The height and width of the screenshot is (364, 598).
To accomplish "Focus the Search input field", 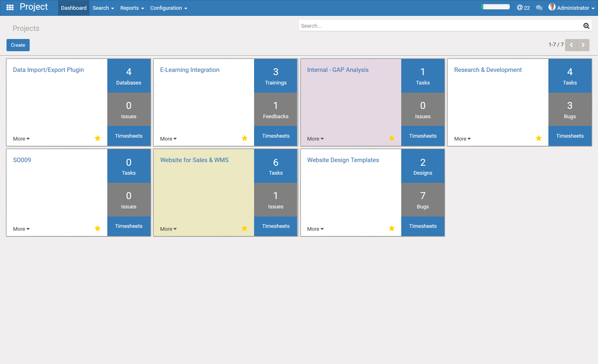I will tap(439, 26).
